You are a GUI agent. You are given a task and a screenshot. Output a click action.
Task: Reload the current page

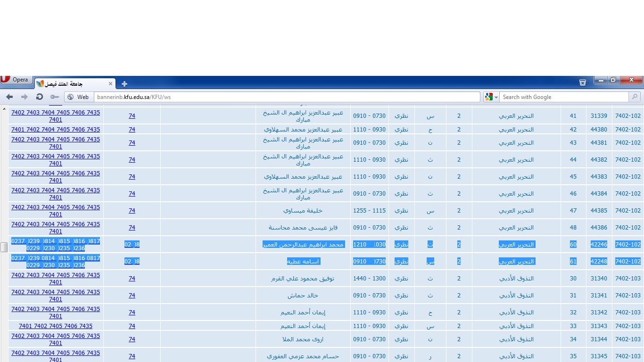40,97
